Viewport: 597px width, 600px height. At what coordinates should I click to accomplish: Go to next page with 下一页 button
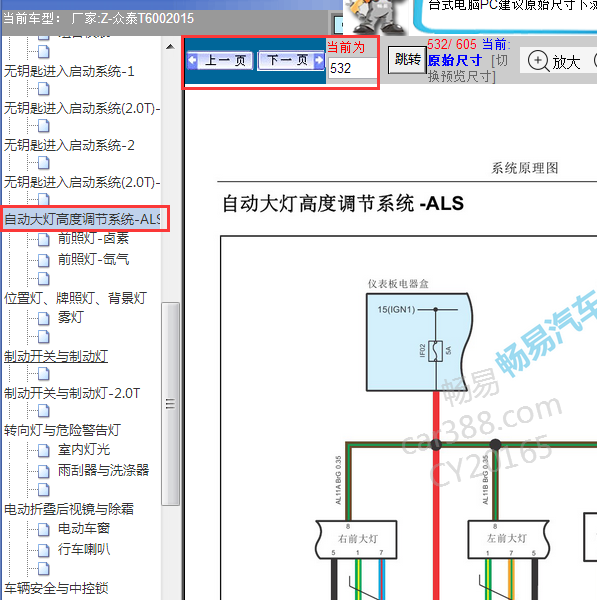coord(291,60)
